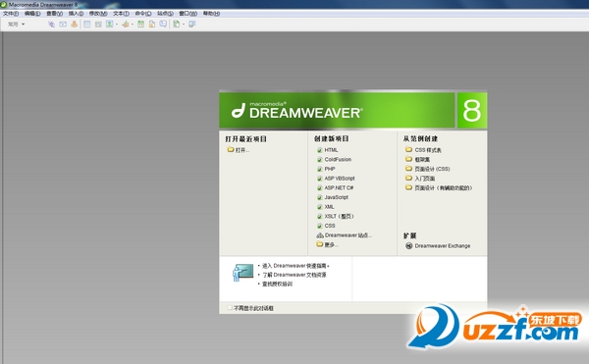Open the 文件(F) menu

pos(11,14)
